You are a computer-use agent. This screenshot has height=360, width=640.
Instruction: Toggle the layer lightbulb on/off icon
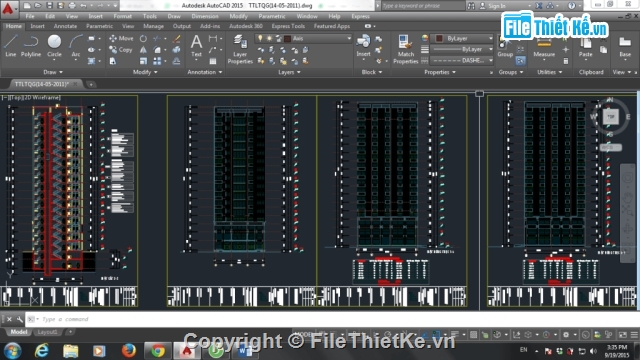click(x=260, y=38)
